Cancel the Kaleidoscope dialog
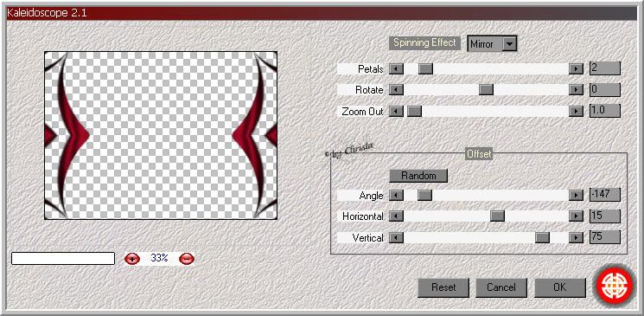Screen dimensions: 644x316 [501, 287]
